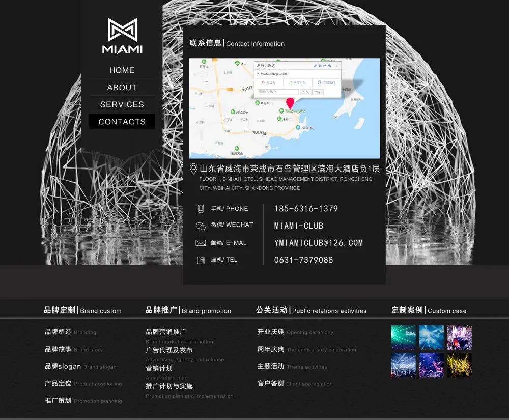Click the Chinese address text line
Screen dimensions: 509x420
[289, 169]
